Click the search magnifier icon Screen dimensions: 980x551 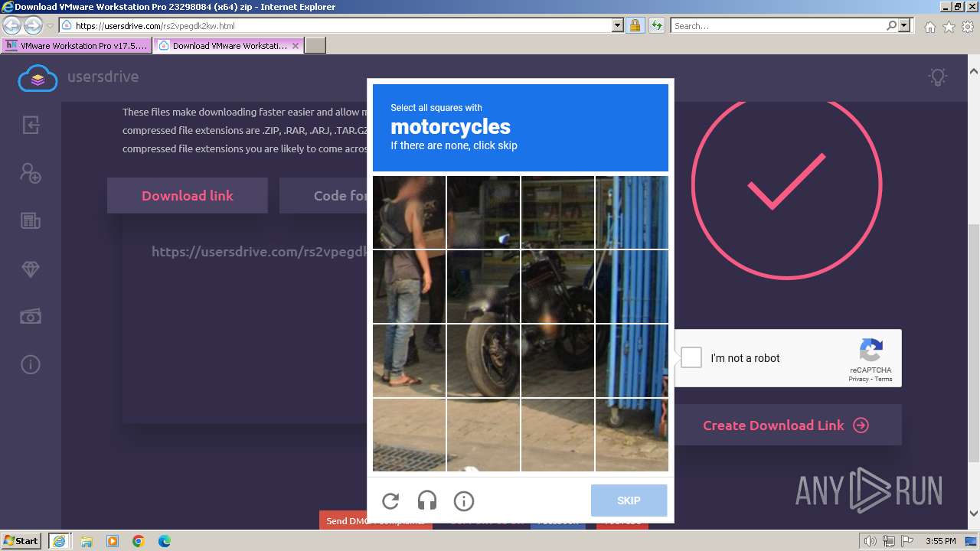pos(891,25)
